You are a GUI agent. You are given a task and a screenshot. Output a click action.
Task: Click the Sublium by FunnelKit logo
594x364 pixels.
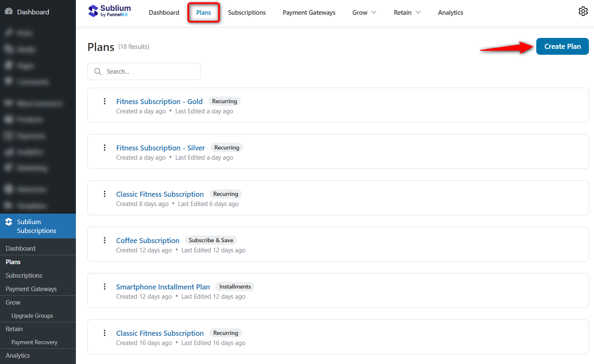[110, 11]
